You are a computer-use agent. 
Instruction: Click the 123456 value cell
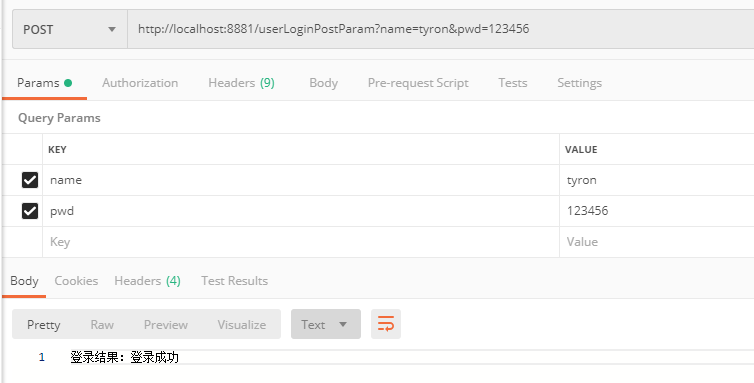tap(657, 211)
